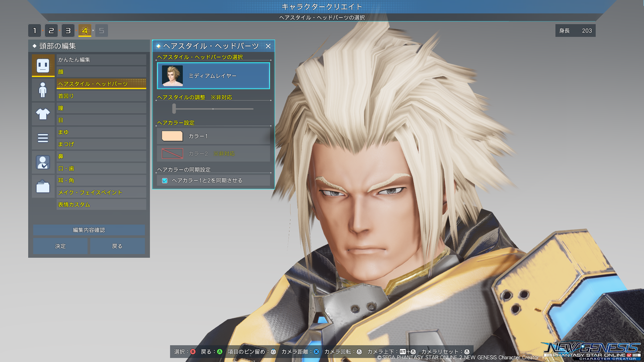
Task: Open the list menu icon in sidebar
Action: [x=43, y=138]
